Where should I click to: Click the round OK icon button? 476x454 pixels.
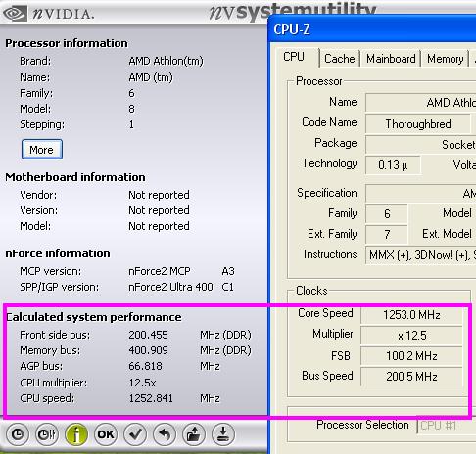click(x=106, y=434)
